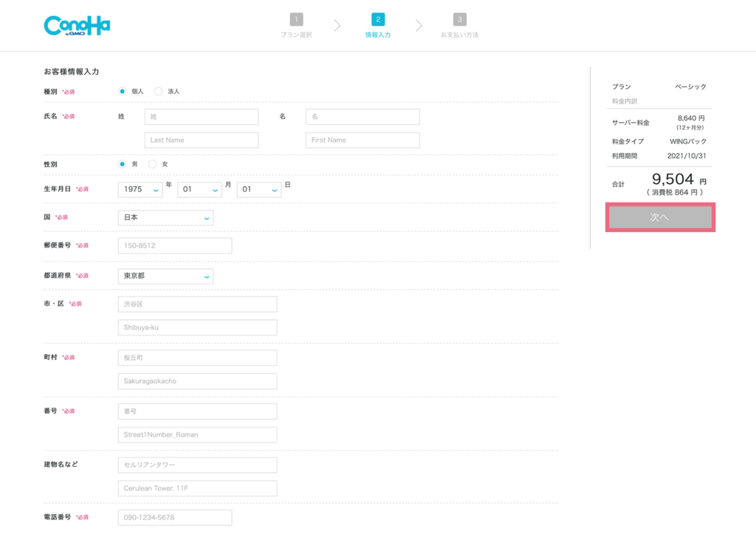Select step 2 情報入力 indicator

pos(377,26)
